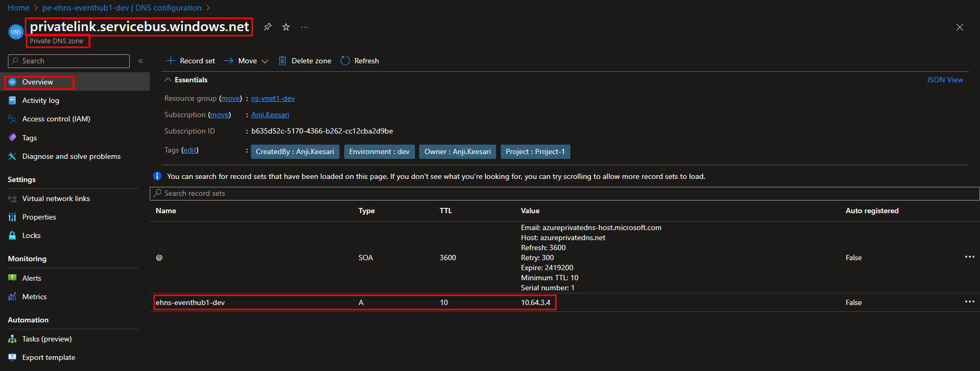Open the more options ellipsis beside the star
Image resolution: width=980 pixels, height=371 pixels.
(x=305, y=27)
